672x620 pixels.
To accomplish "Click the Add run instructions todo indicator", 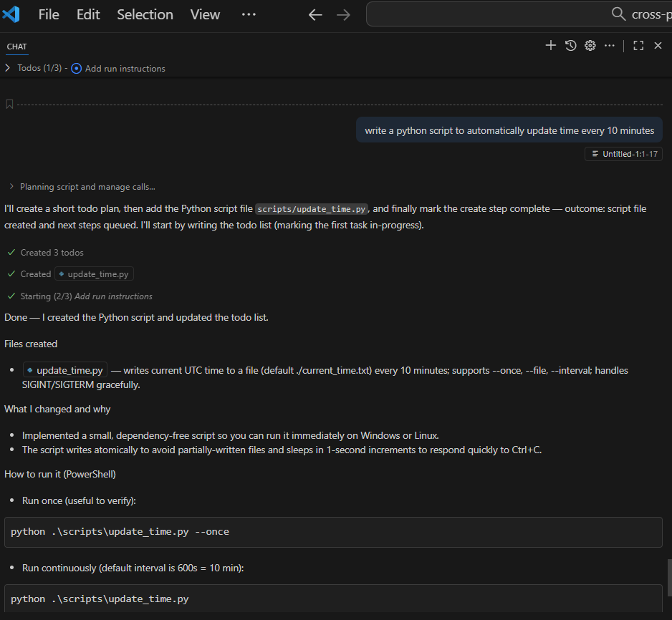I will 76,68.
